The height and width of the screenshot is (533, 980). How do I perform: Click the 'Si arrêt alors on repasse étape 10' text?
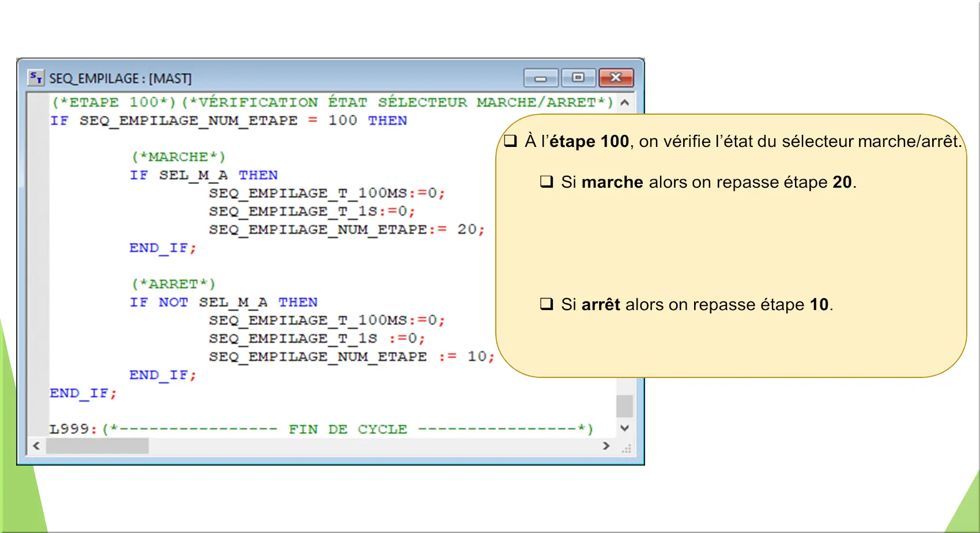(697, 304)
